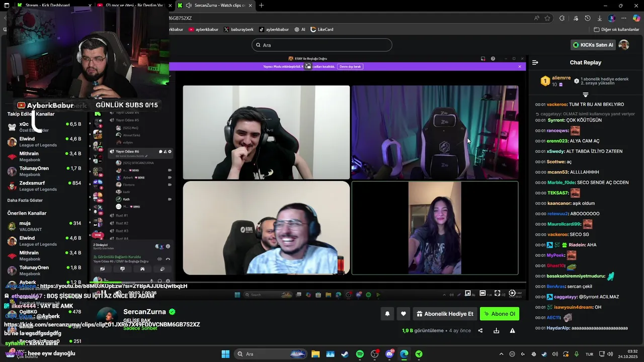Show hidden system tray icons chevron
The height and width of the screenshot is (362, 644).
coord(501,354)
